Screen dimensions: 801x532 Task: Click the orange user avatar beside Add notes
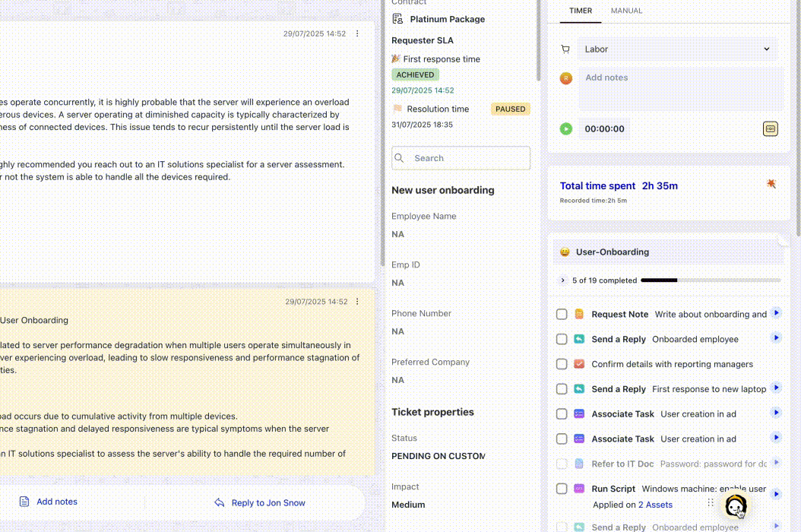tap(565, 78)
